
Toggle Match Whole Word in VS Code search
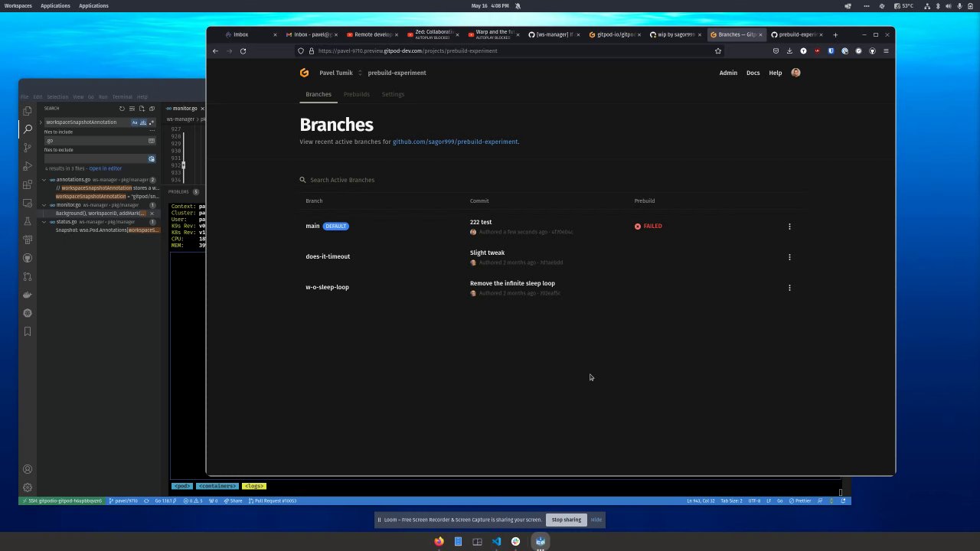pyautogui.click(x=142, y=122)
